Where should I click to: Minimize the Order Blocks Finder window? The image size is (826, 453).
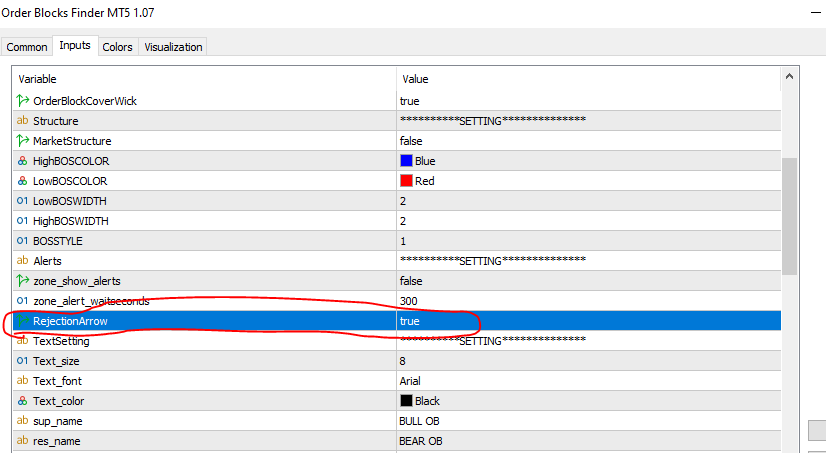pos(815,12)
